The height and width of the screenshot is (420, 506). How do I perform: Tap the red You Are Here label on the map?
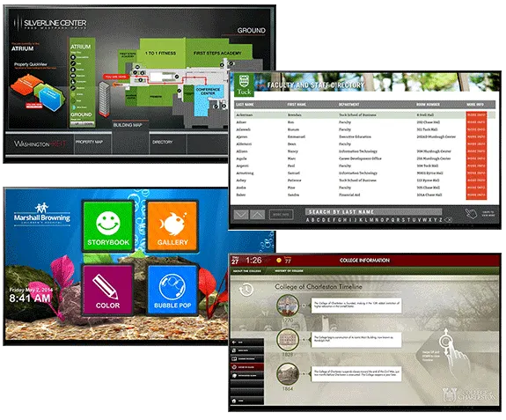[116, 77]
